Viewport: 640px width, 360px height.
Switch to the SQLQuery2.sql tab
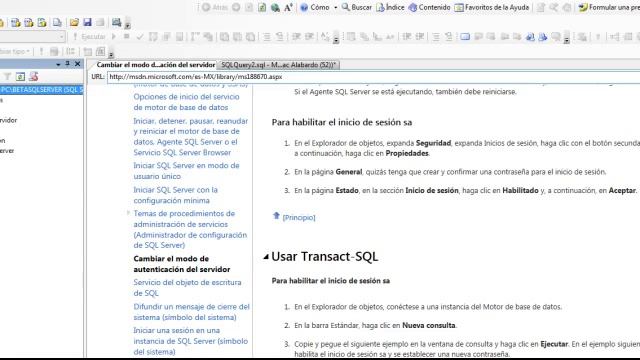(278, 64)
